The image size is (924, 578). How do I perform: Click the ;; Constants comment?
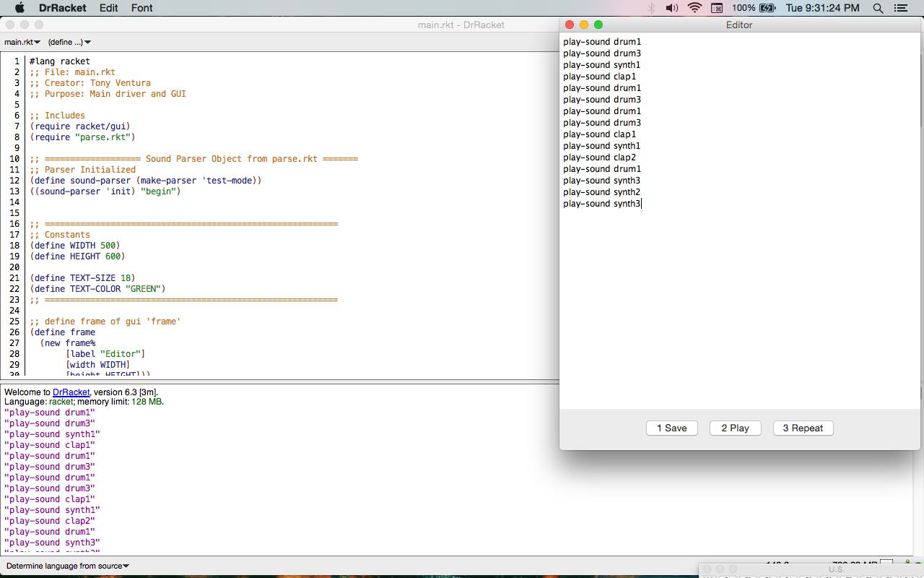click(60, 235)
